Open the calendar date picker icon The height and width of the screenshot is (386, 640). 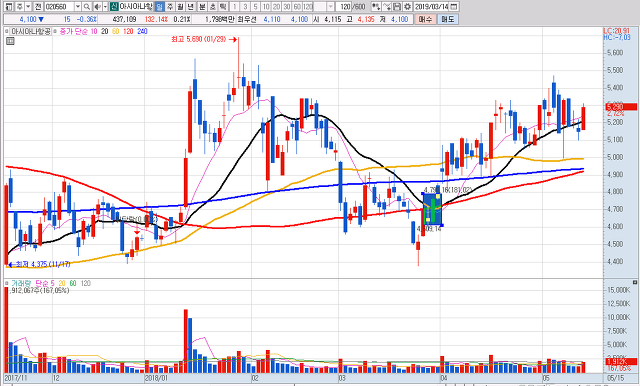pos(453,7)
